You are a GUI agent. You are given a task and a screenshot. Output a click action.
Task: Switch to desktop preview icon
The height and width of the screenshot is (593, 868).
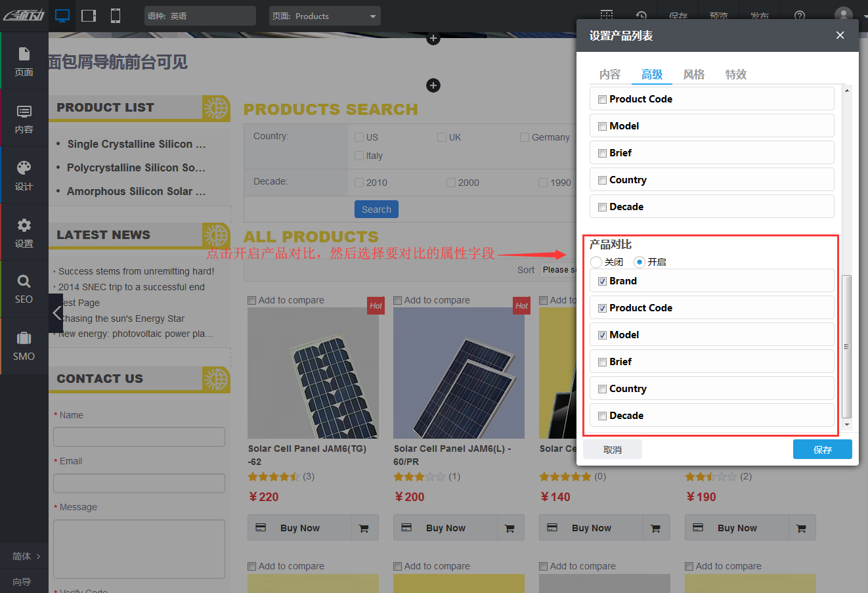tap(62, 16)
